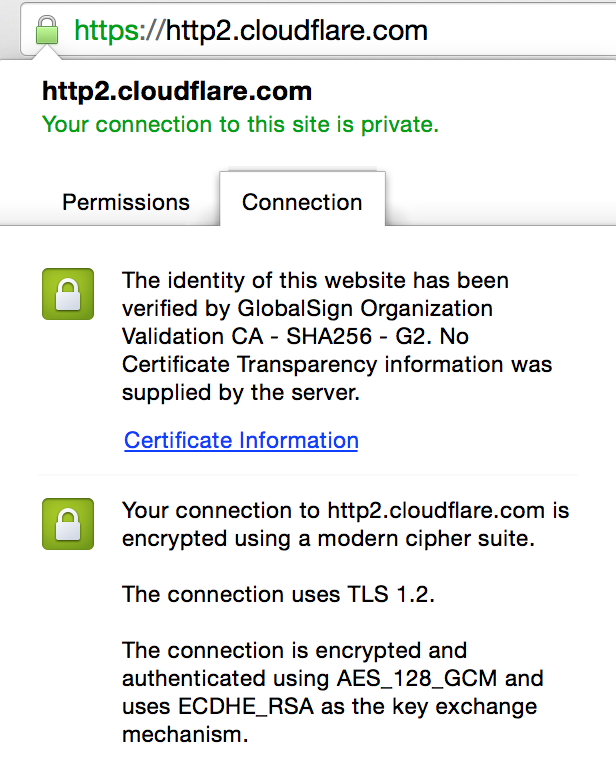The image size is (616, 762).
Task: Switch to the Permissions tab
Action: 126,202
